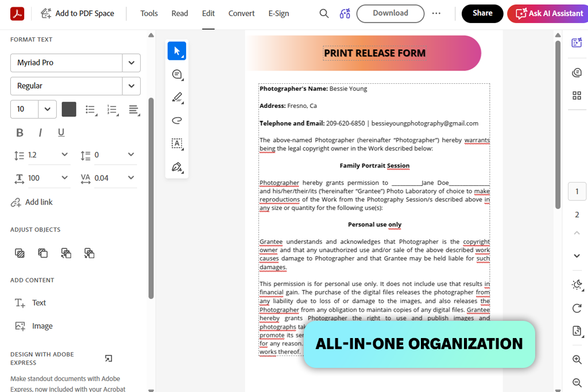Click Ask AI Assistant button
The height and width of the screenshot is (392, 588).
(548, 14)
